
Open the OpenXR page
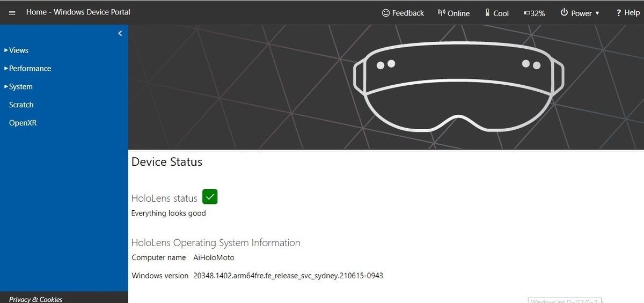click(x=23, y=123)
